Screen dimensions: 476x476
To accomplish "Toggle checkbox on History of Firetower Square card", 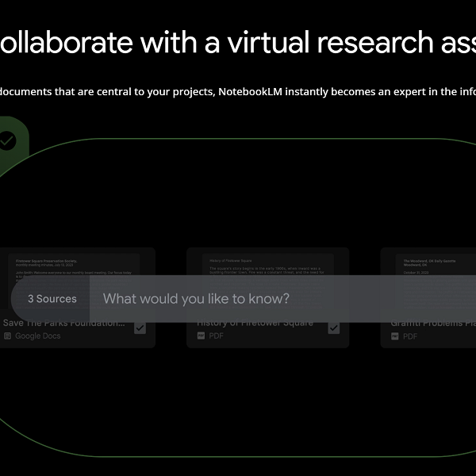I will pyautogui.click(x=334, y=328).
